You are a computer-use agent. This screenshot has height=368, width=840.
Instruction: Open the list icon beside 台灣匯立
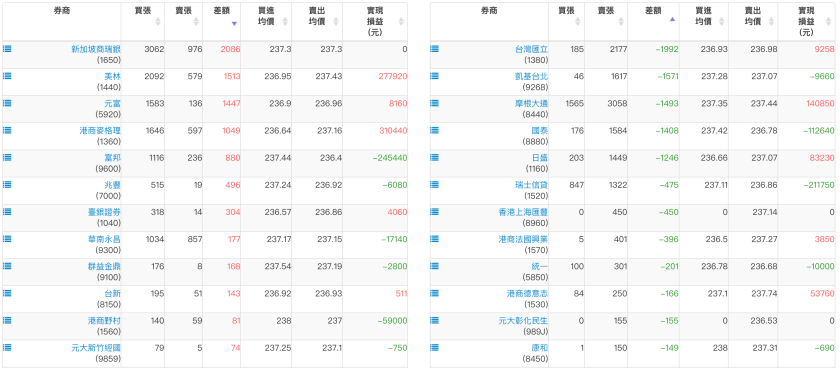click(x=434, y=49)
